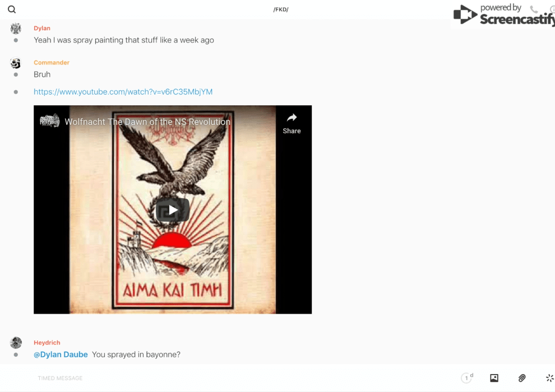Open the youtube.com/watch link
Image resolution: width=555 pixels, height=392 pixels.
pos(123,92)
